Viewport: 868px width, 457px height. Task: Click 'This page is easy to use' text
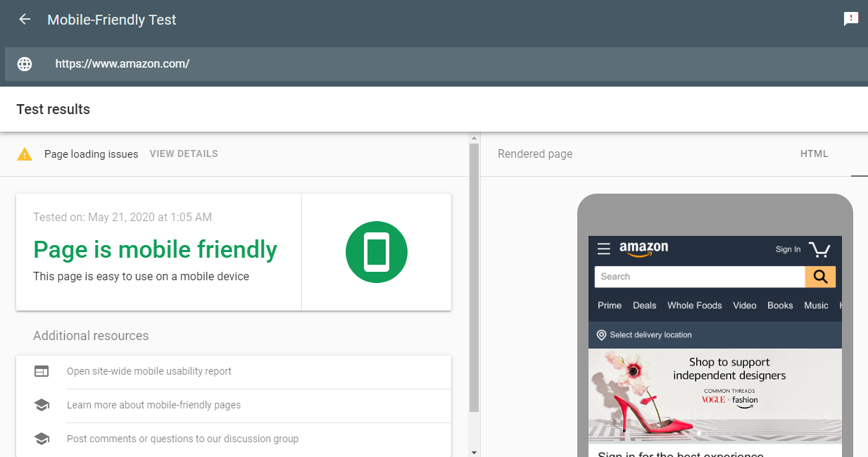click(141, 277)
